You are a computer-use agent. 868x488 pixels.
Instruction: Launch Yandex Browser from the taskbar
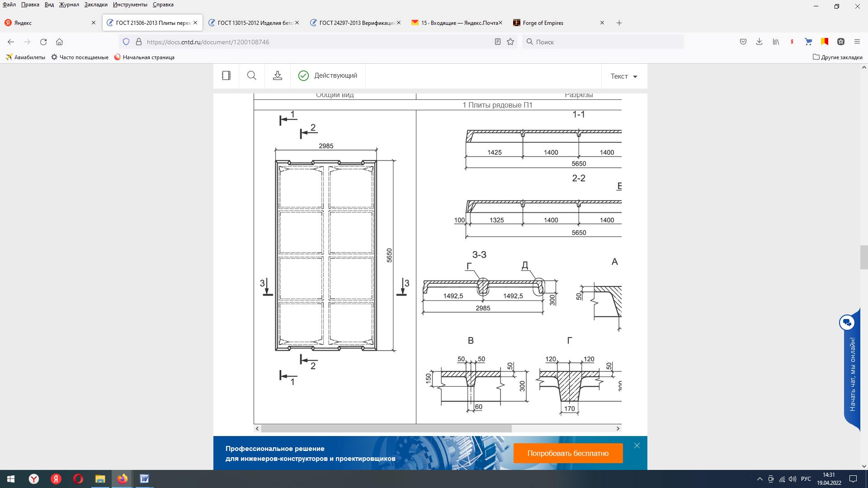click(x=34, y=479)
